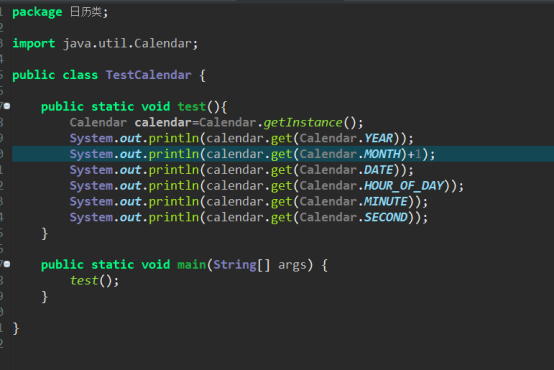Click the package keyword

37,12
